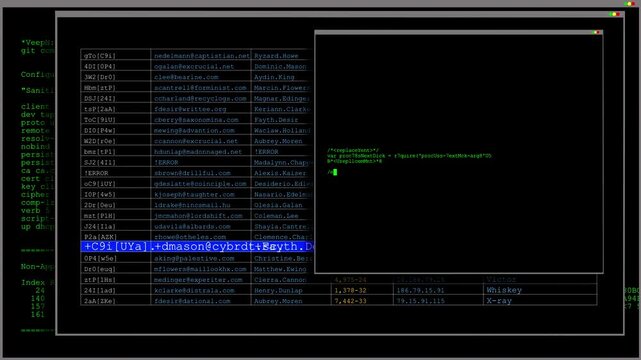Click the X-ray cell
Viewport: 641px width, 360px height.
[499, 301]
